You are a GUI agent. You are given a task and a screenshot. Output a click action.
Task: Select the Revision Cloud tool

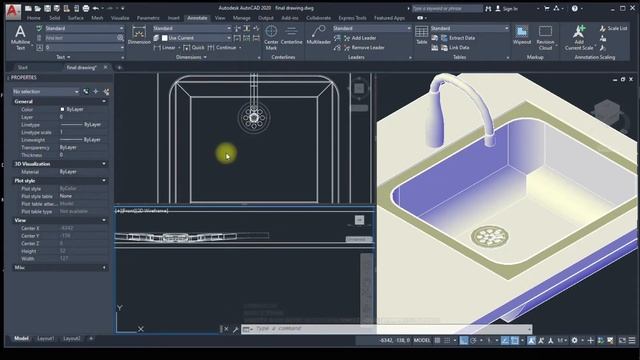coord(545,38)
